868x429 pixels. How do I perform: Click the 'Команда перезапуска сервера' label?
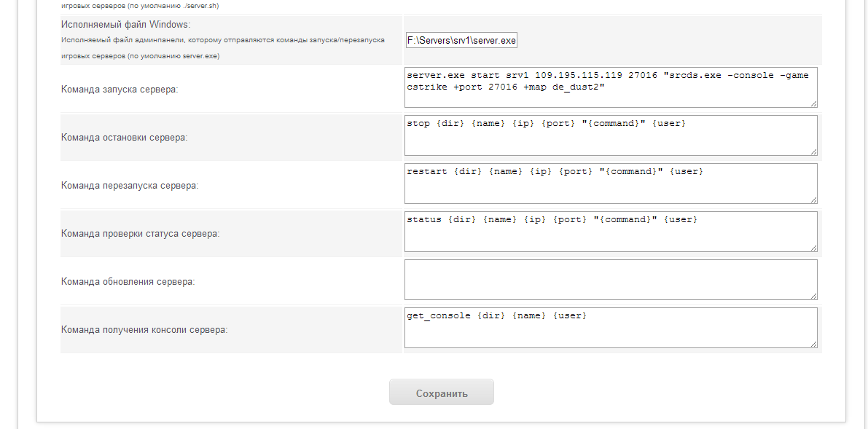tap(130, 186)
